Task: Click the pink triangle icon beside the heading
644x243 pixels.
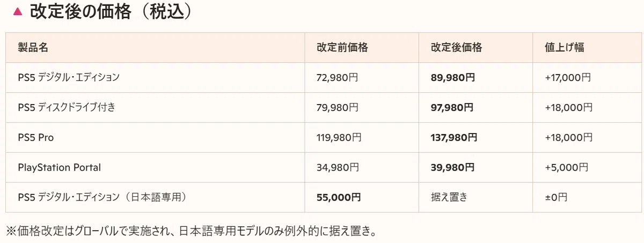Action: coord(17,12)
